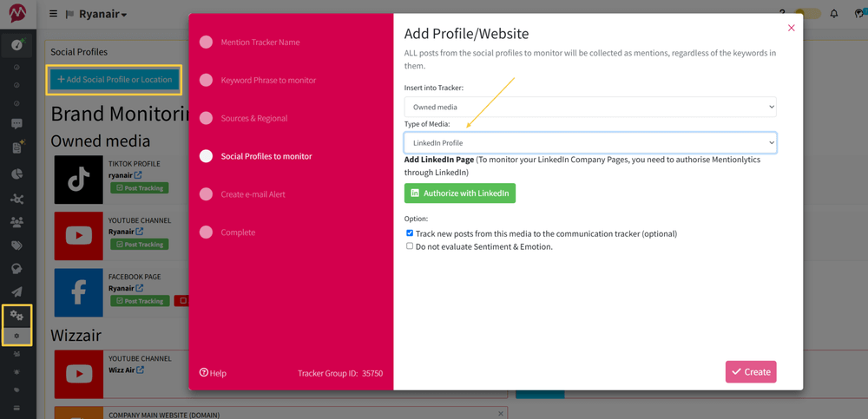Click Add Social Profile or Location button
The height and width of the screenshot is (419, 868).
pos(115,80)
